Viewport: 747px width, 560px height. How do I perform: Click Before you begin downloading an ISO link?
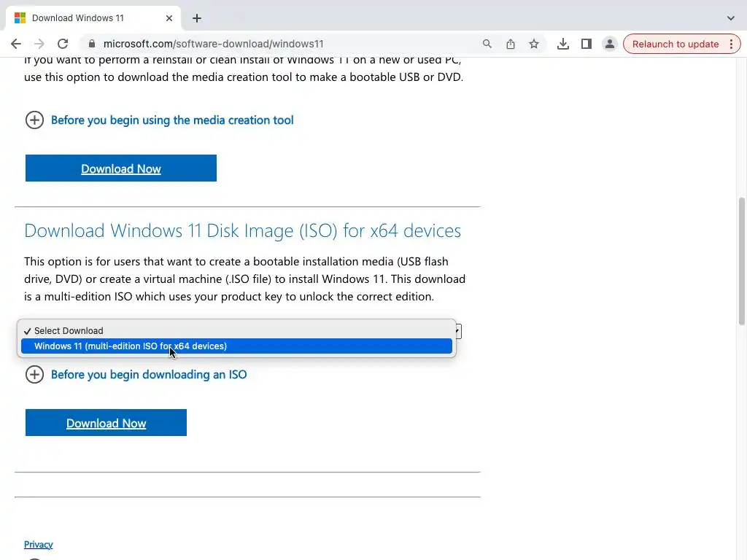(149, 374)
